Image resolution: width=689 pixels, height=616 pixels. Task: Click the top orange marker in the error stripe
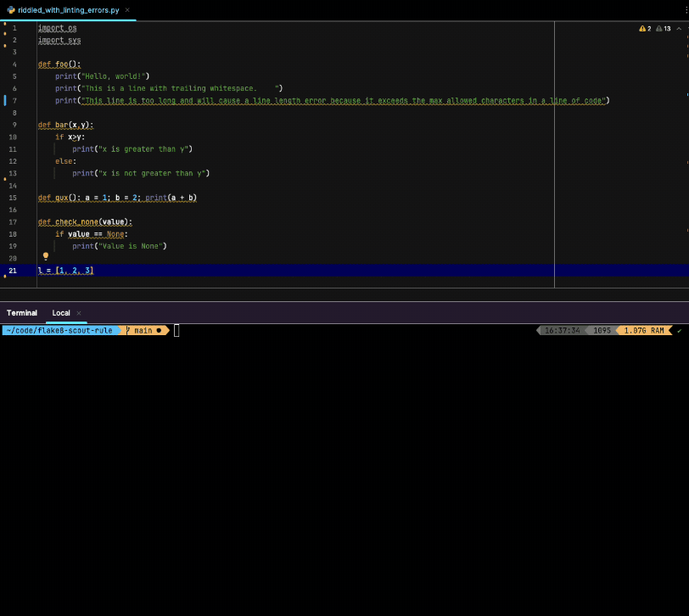[687, 37]
